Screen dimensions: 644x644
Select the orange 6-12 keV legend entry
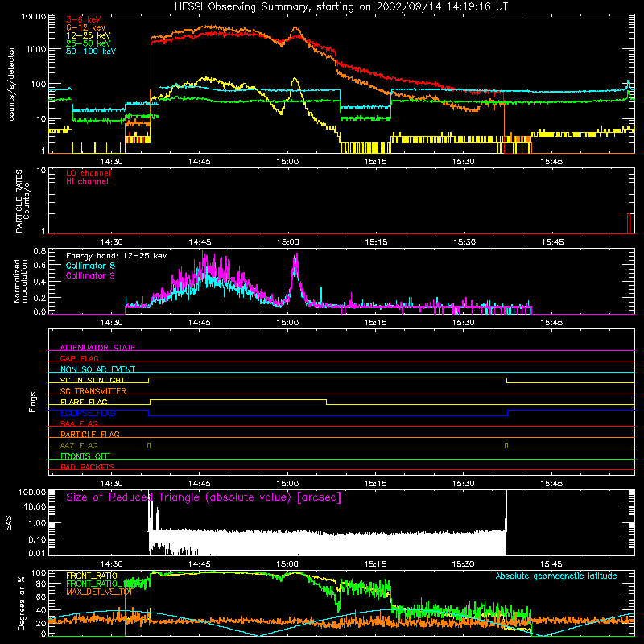tap(86, 27)
